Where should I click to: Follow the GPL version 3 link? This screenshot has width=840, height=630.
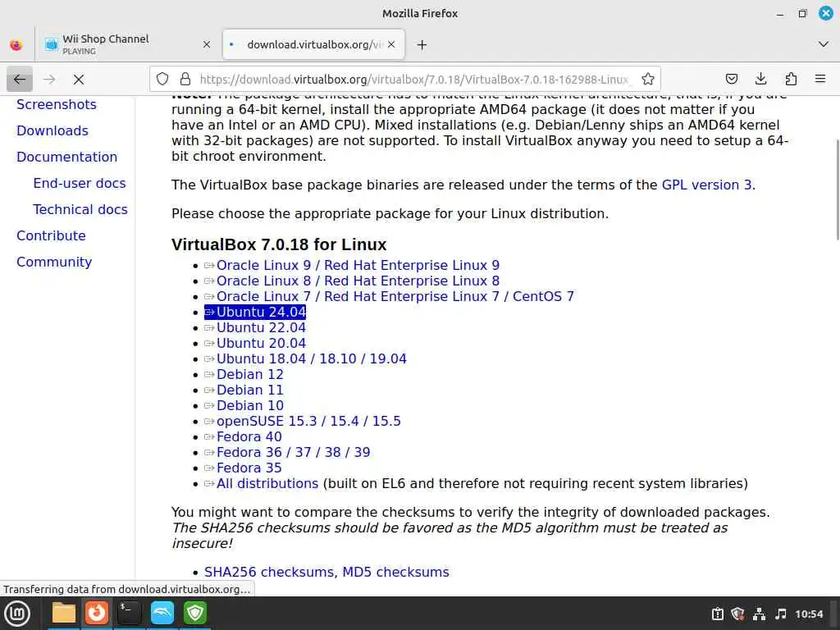click(706, 185)
